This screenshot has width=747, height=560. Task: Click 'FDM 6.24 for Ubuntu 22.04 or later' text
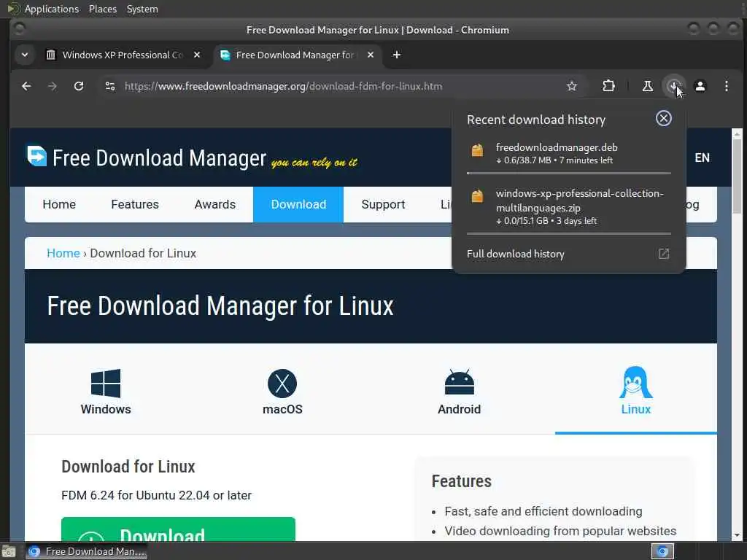pyautogui.click(x=156, y=495)
